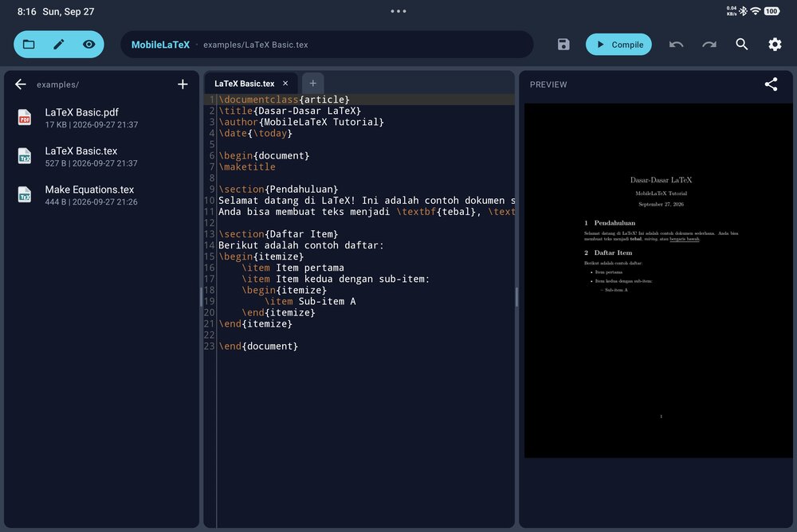Open LaTeX Basic.tex in file list
Image resolution: width=797 pixels, height=532 pixels.
[x=102, y=157]
